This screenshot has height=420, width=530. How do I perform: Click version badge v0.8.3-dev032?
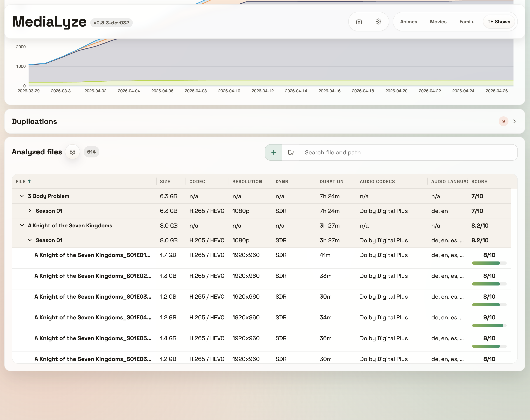pos(111,23)
